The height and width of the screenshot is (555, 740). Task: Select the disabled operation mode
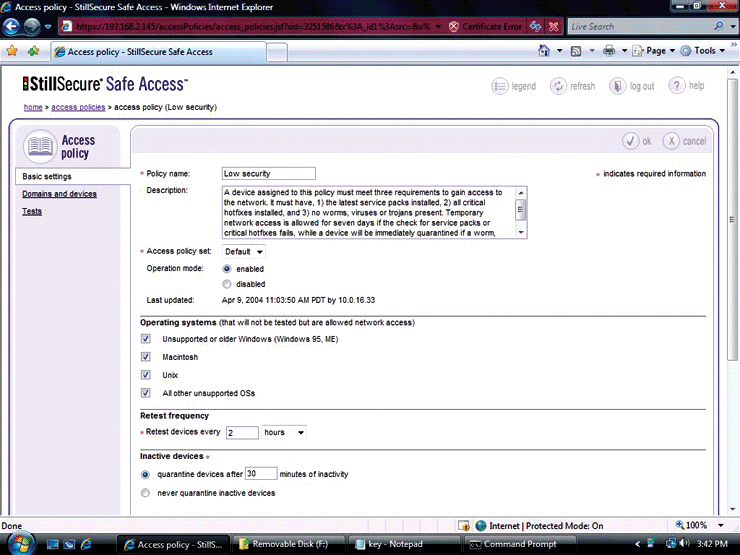(227, 284)
